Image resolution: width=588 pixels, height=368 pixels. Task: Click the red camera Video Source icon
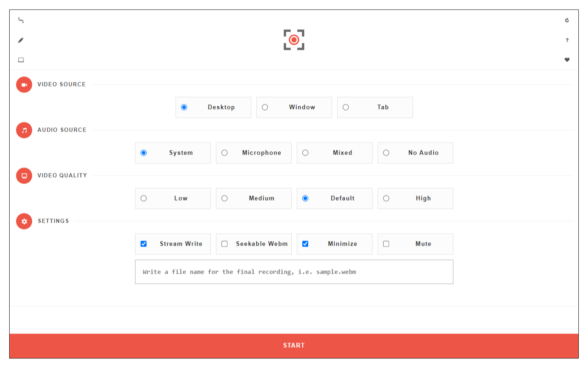[24, 85]
